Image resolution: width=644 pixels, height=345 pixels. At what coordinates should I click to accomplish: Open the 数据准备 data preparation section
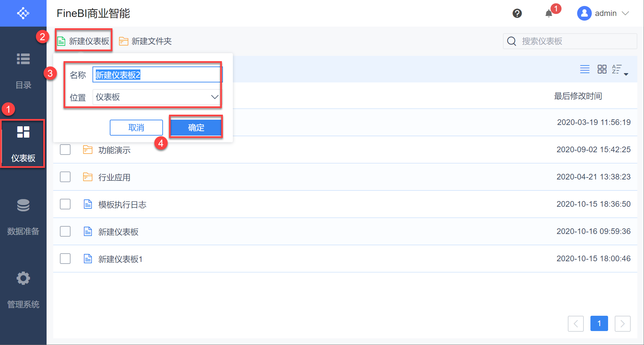click(23, 217)
